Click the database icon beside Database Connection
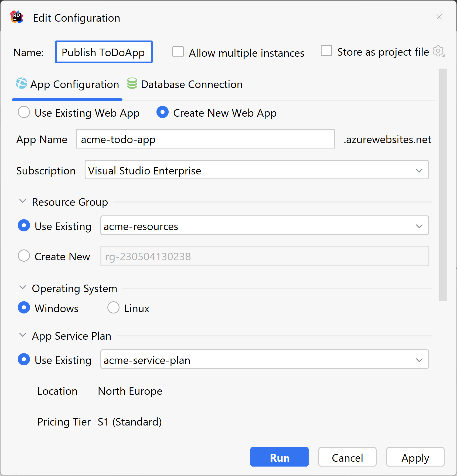Screen dimensions: 457x476 (132, 84)
